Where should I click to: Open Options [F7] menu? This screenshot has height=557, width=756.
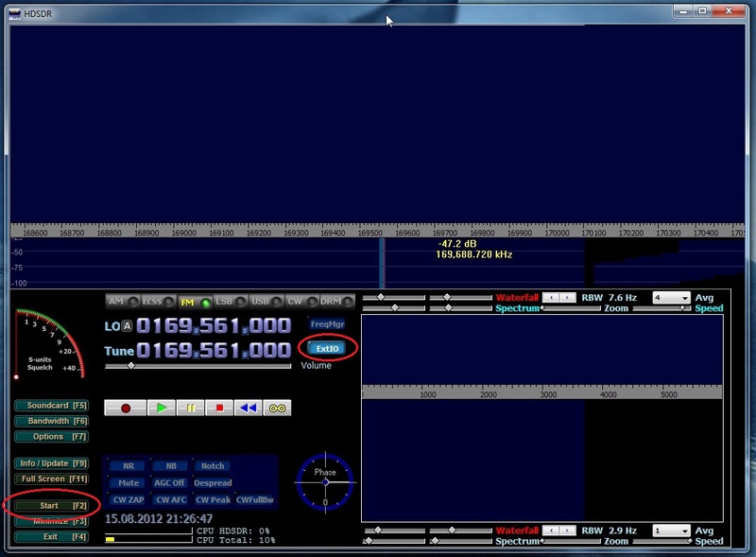[52, 436]
